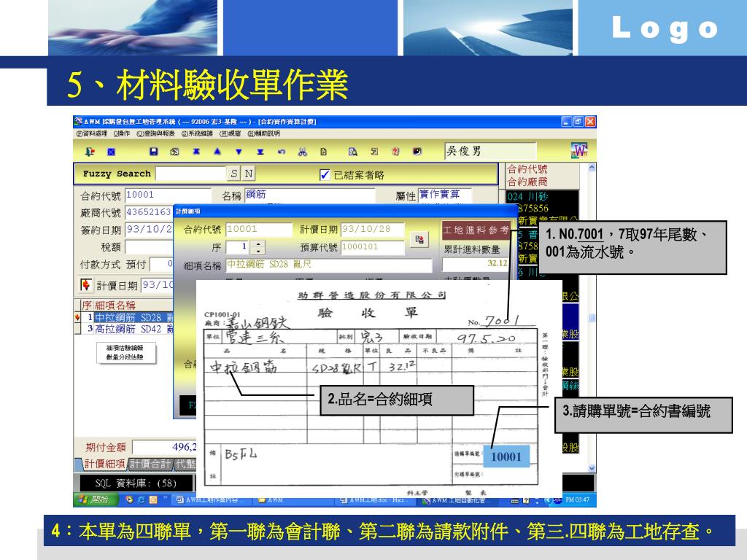Image resolution: width=747 pixels, height=560 pixels.
Task: Click the AWM 'W' logo icon
Action: tap(579, 151)
